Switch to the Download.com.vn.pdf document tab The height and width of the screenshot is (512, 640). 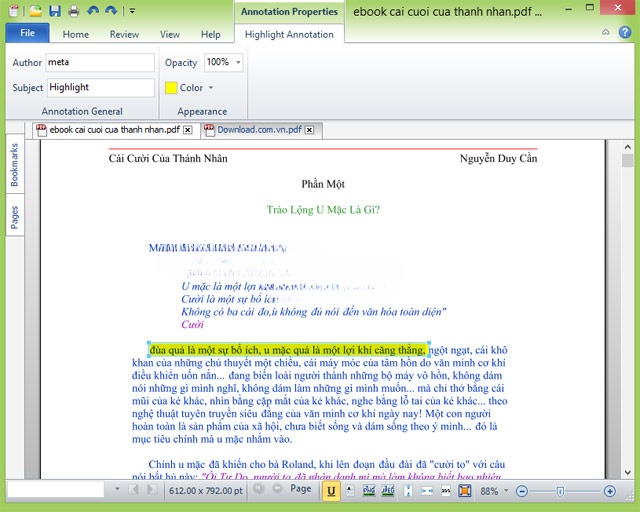259,130
